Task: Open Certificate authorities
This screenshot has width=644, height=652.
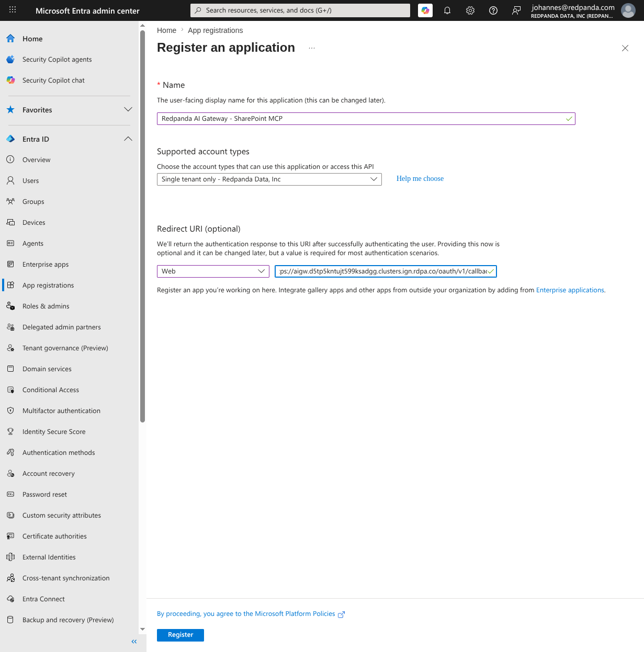Action: point(54,536)
